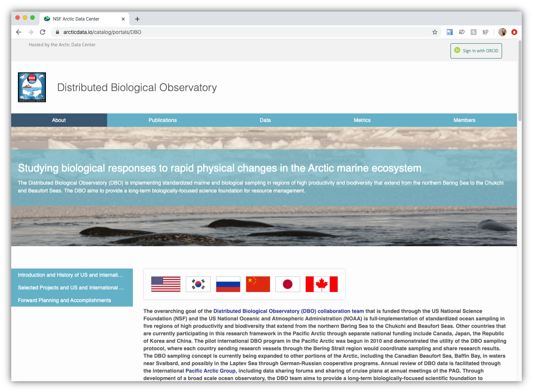This screenshot has height=392, width=533.
Task: Sign in with ORCID button
Action: (476, 51)
